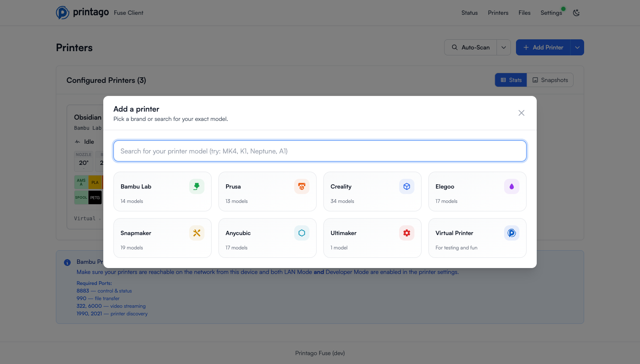Click the PETG black spool swatch
This screenshot has width=640, height=364.
click(x=95, y=197)
